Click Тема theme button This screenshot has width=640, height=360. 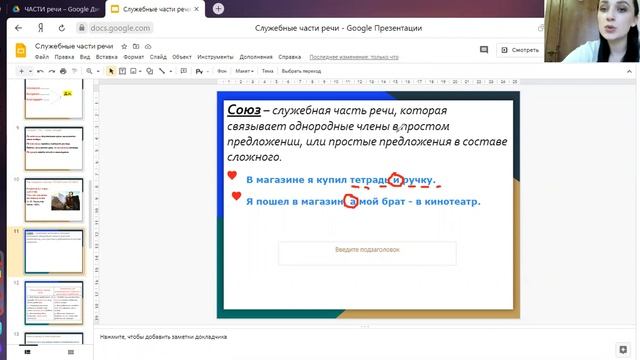coord(267,71)
